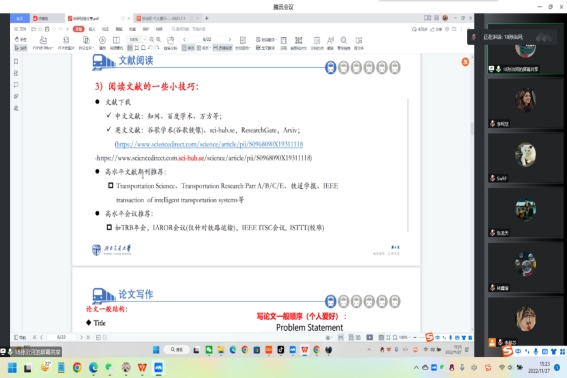Go to previous page arrow beside page box
567x378 pixels.
(184, 39)
